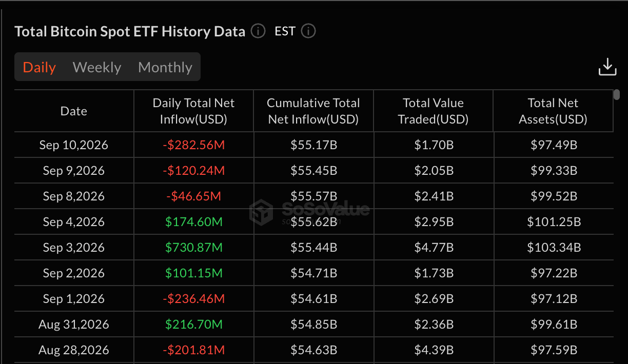Select the Sep 9,2026 date cell
Screen dimensions: 628x364
click(x=74, y=171)
